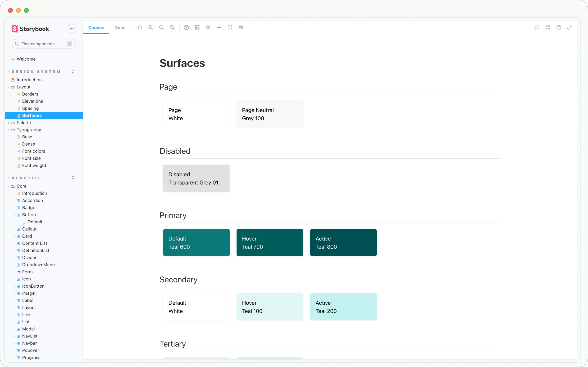Reset zoom using the toolbar icon
Image resolution: width=588 pixels, height=367 pixels.
click(172, 28)
